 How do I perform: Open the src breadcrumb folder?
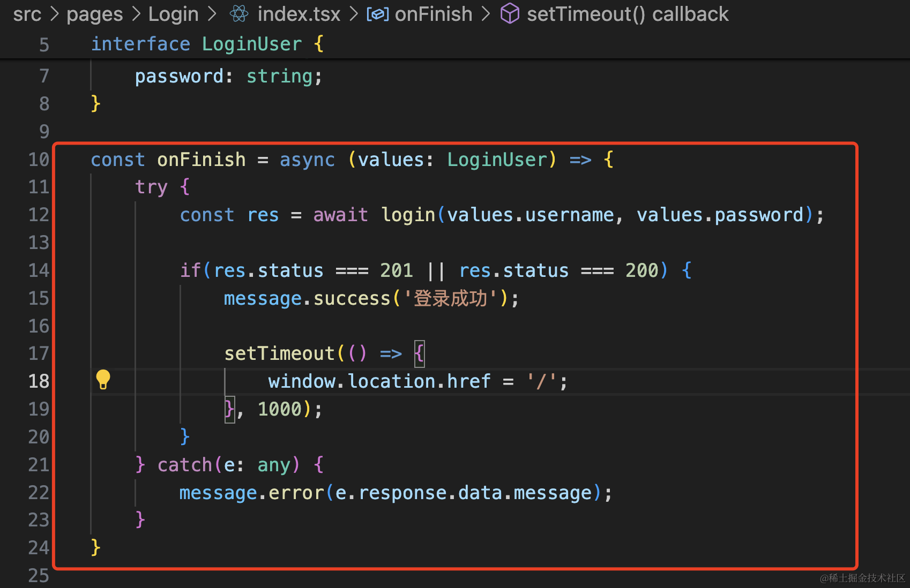coord(27,14)
